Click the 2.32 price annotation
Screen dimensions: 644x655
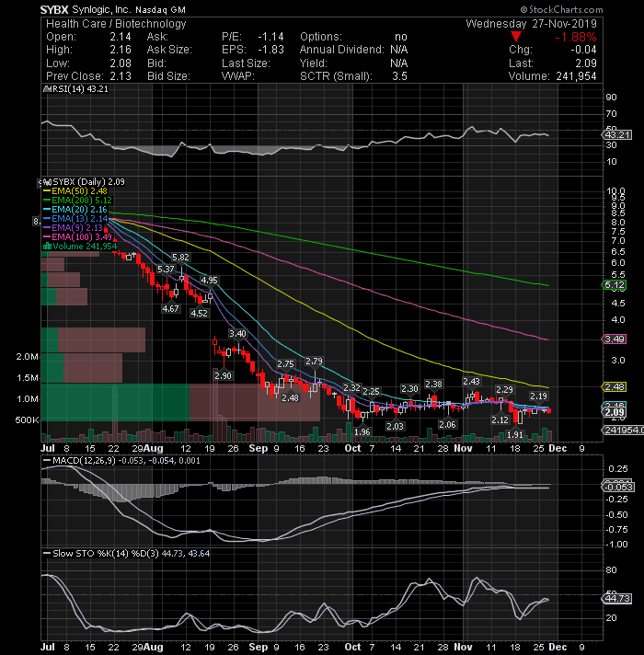pos(351,387)
